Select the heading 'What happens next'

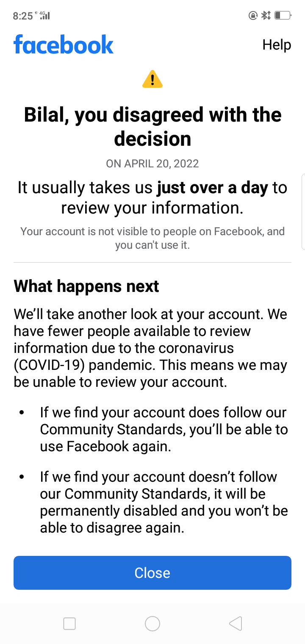pos(86,286)
